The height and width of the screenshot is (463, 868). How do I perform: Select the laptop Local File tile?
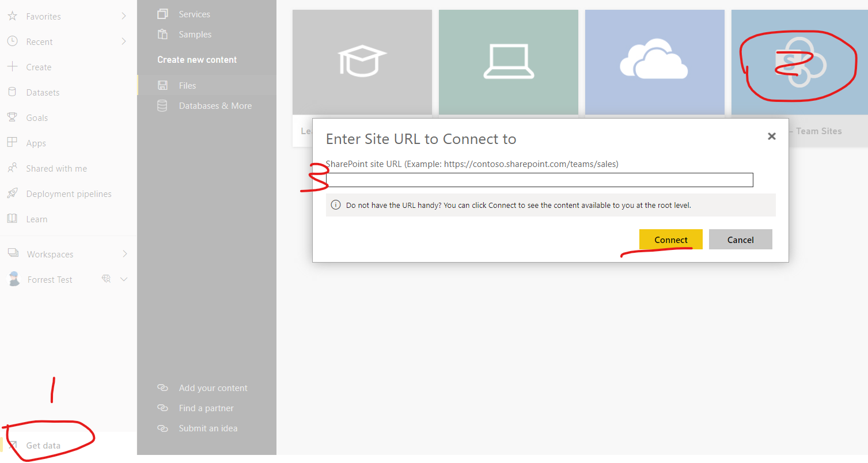point(509,63)
